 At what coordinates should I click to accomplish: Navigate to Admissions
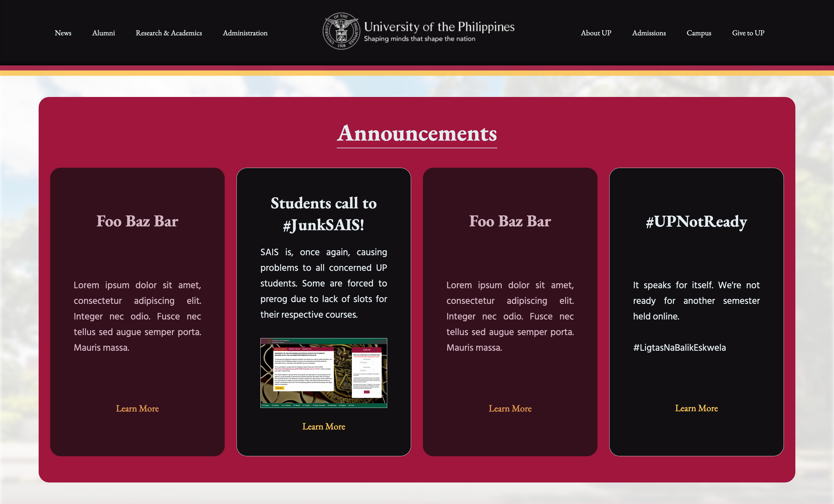pos(649,33)
